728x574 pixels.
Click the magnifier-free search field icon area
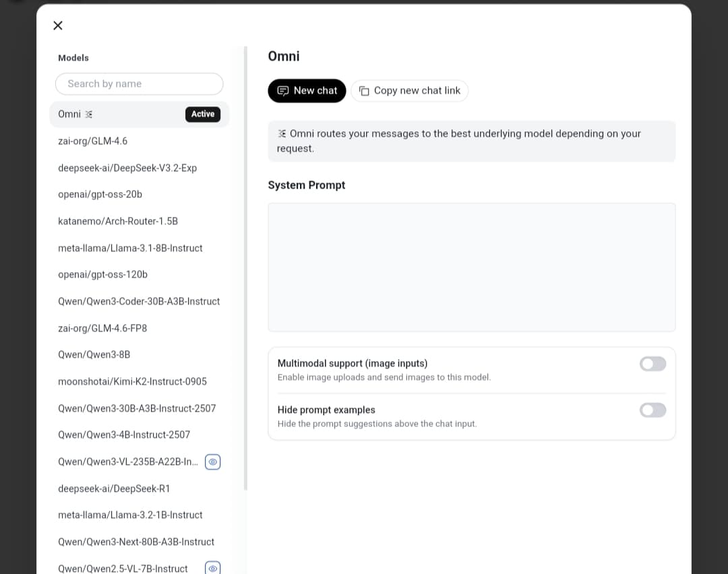pos(139,84)
